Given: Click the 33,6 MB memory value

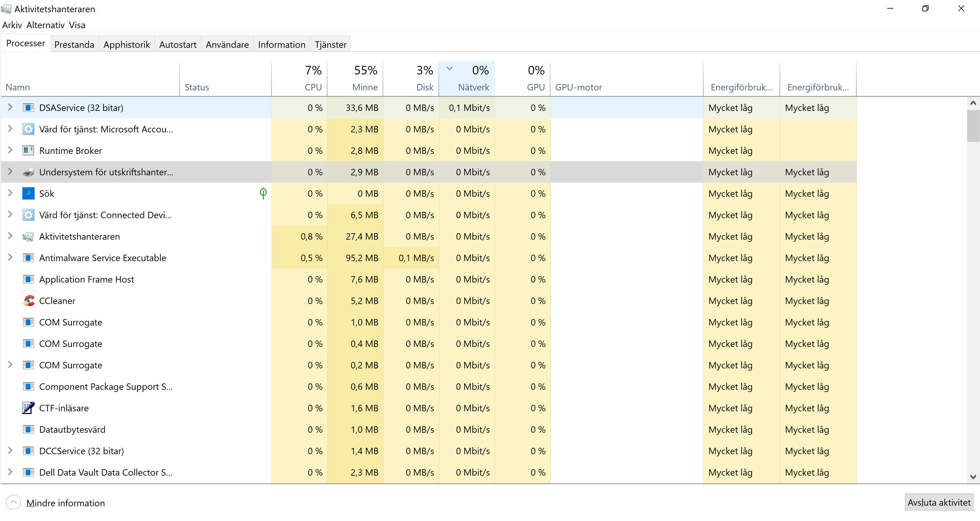Looking at the screenshot, I should point(362,108).
